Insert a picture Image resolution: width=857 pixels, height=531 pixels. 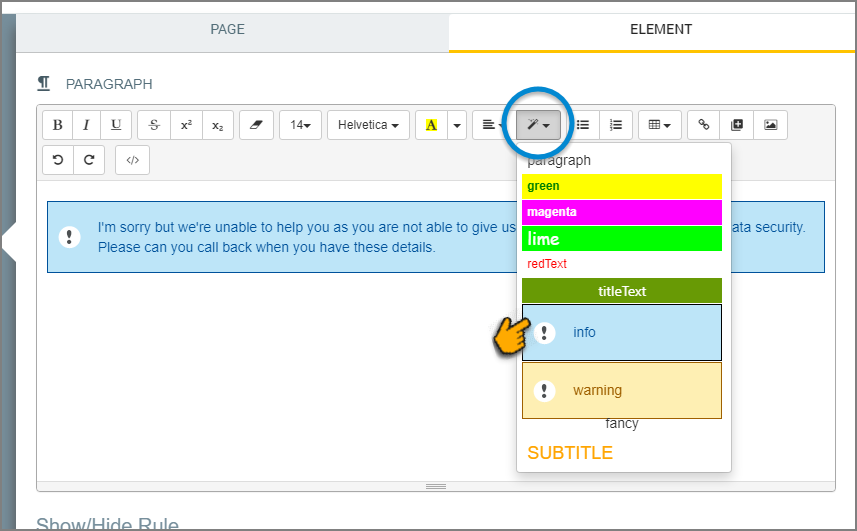tap(771, 125)
